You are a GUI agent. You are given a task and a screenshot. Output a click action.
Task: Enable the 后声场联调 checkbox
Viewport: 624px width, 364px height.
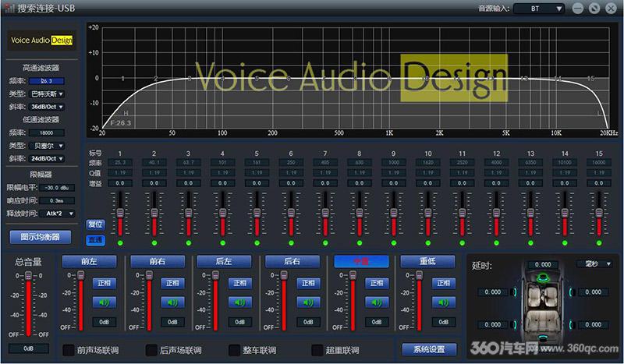(151, 350)
